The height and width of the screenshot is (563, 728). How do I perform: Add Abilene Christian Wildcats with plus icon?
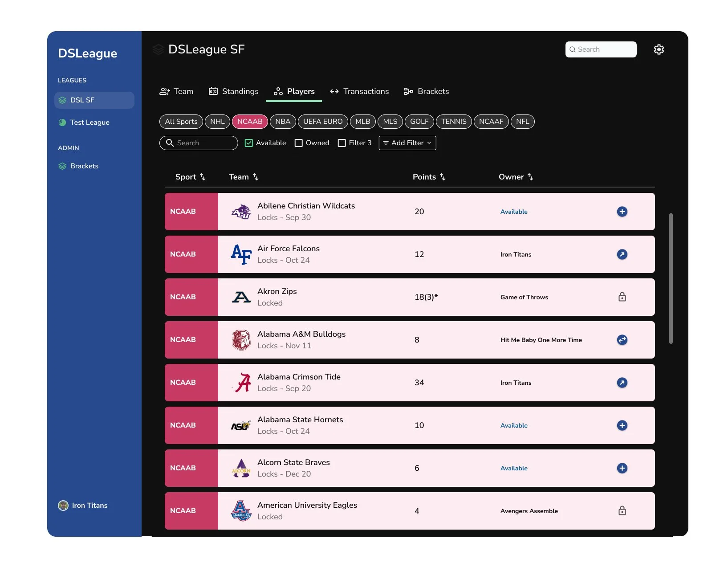(x=622, y=212)
